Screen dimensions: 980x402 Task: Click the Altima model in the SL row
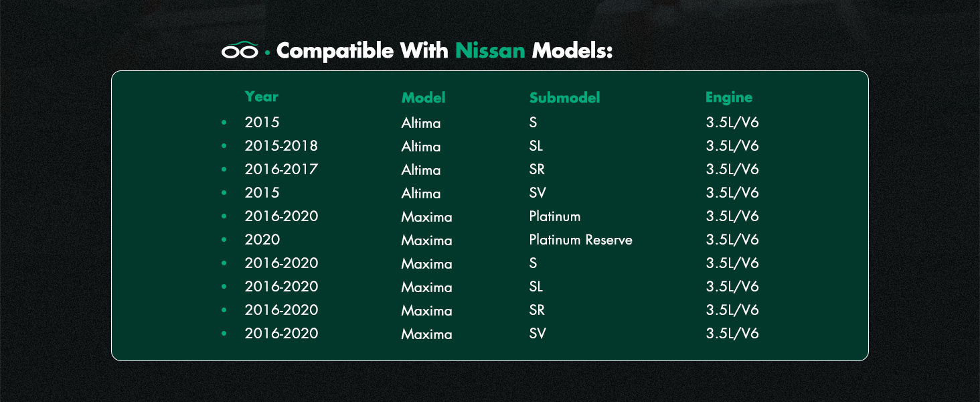tap(421, 147)
